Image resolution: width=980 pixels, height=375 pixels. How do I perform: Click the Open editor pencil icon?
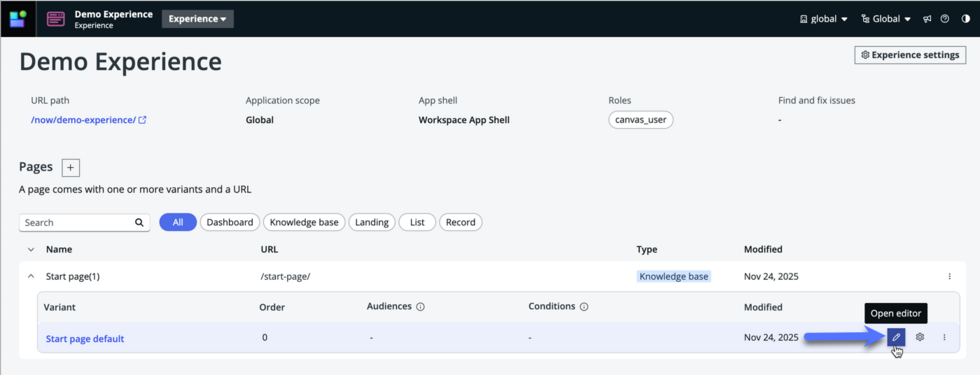pyautogui.click(x=896, y=338)
